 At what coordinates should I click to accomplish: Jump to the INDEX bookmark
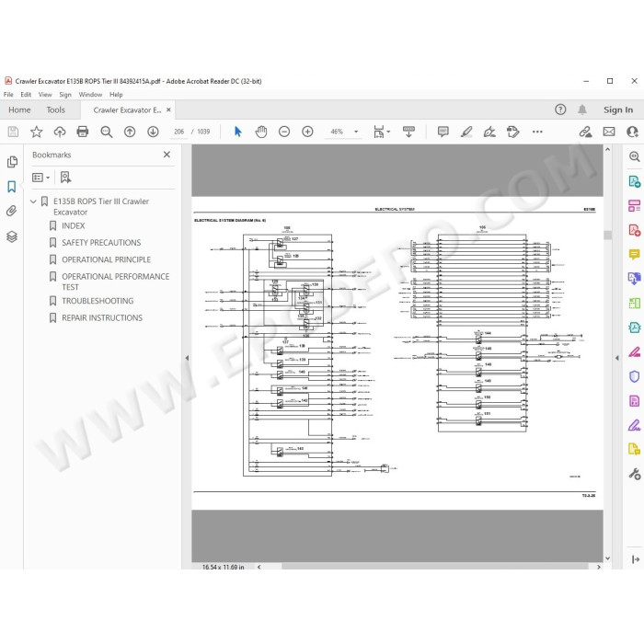[x=73, y=225]
